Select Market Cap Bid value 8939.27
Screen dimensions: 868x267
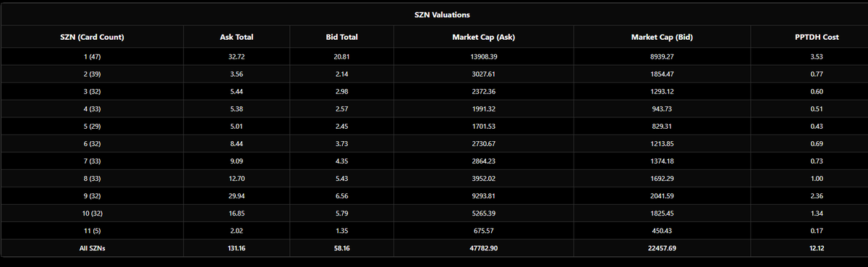point(662,56)
